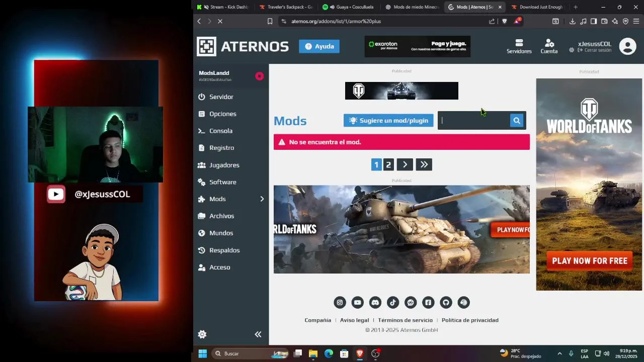The width and height of the screenshot is (644, 362).
Task: Open Aternos TikTok link
Action: (393, 302)
